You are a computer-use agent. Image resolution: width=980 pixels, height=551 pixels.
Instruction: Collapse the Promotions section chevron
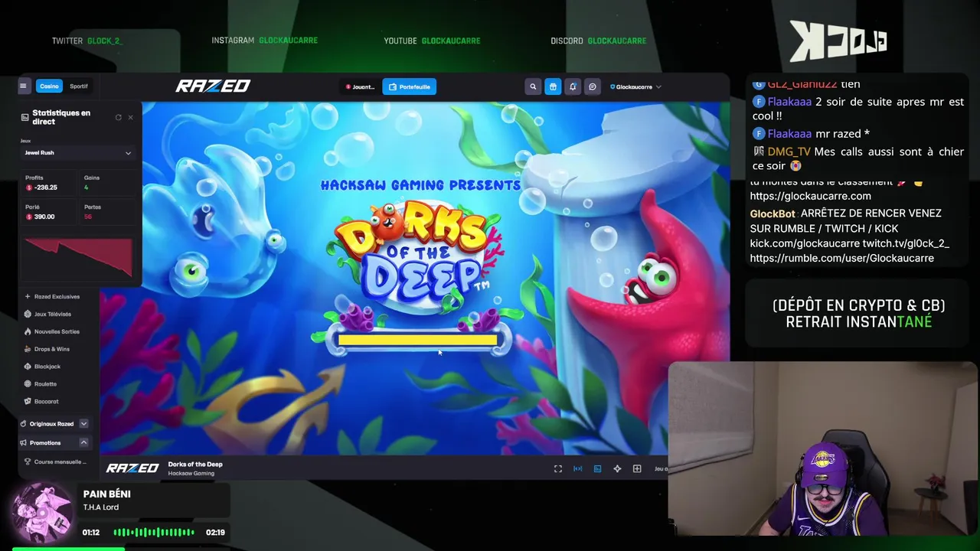click(83, 442)
